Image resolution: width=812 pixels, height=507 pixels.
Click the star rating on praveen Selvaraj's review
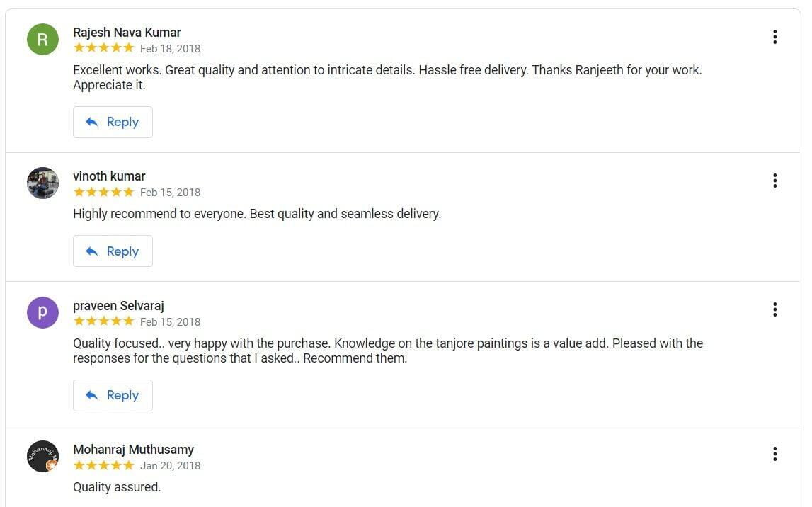click(x=103, y=321)
